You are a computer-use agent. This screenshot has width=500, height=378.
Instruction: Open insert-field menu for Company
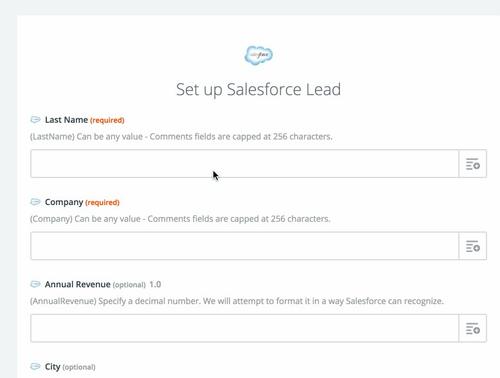tap(473, 246)
